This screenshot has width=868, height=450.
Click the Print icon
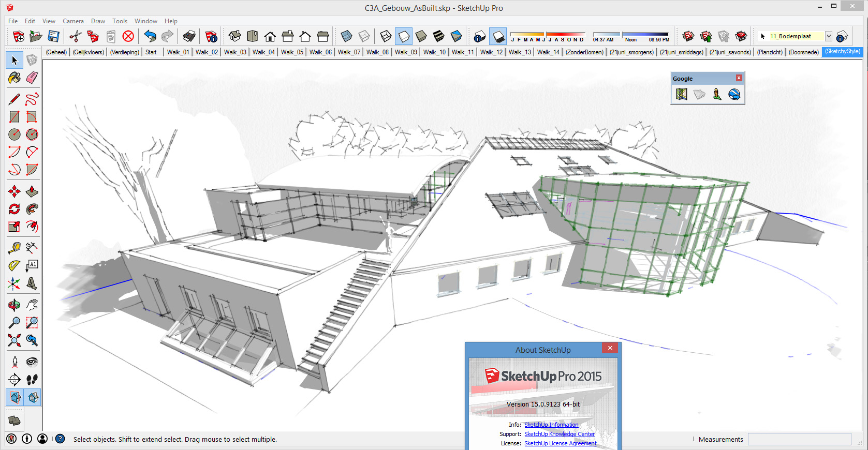pos(189,36)
